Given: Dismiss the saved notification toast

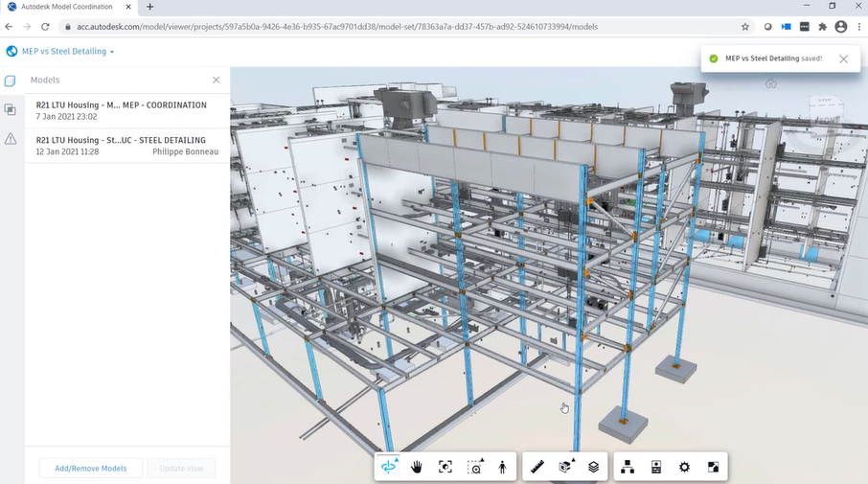Looking at the screenshot, I should pyautogui.click(x=843, y=58).
